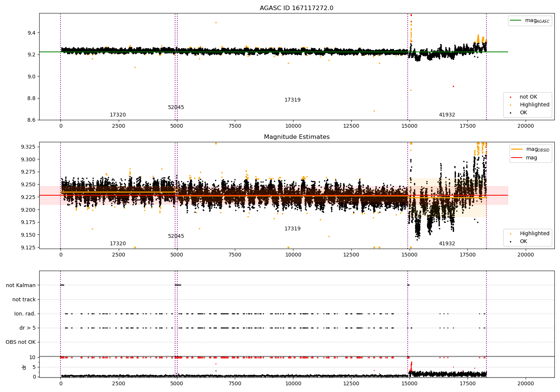The image size is (560, 392).
Task: Click obsid label 17319 in the top plot
Action: [x=292, y=100]
